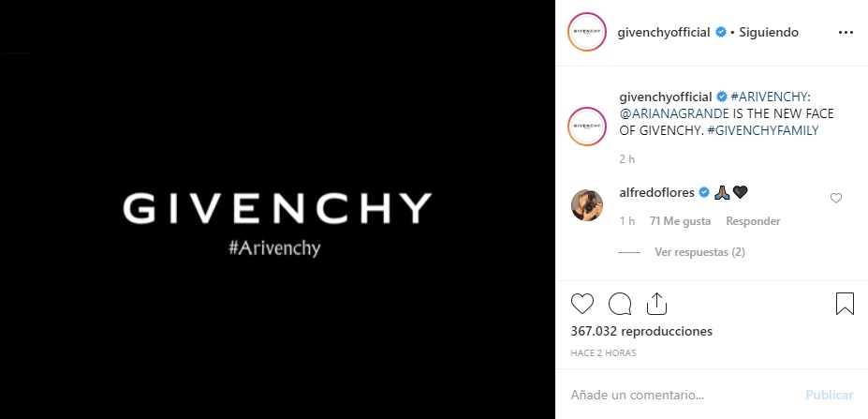Open the #GIVENCHYFAMILY hashtag
Screen dimensions: 868x419
(x=763, y=130)
